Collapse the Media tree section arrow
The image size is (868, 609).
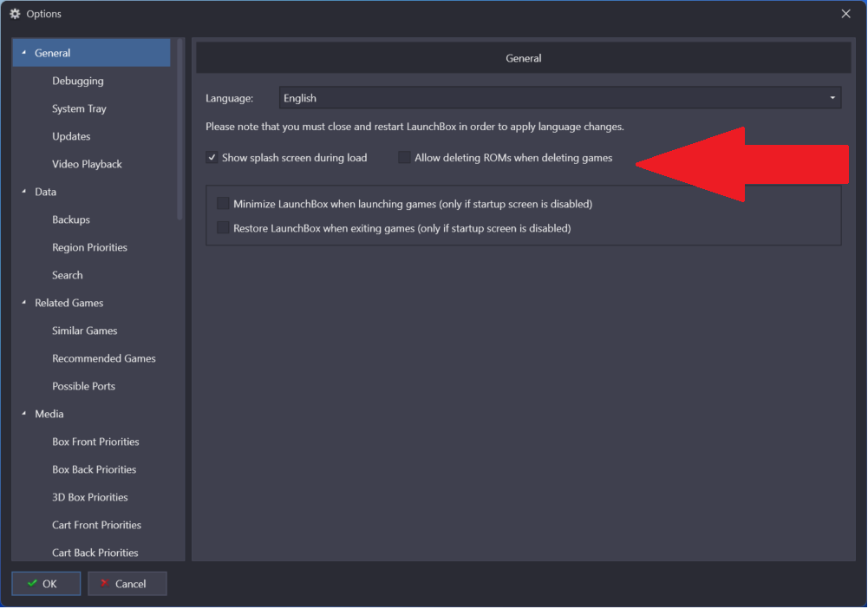[23, 414]
